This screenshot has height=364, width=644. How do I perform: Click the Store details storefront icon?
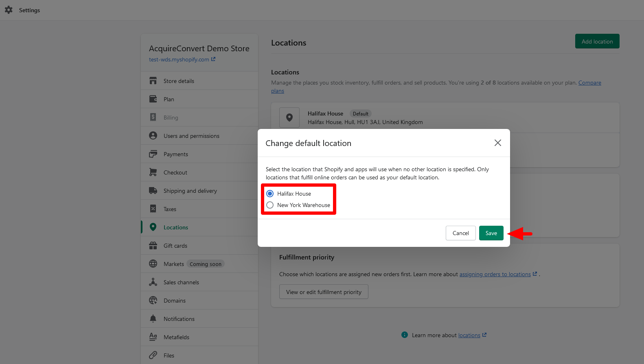(153, 81)
